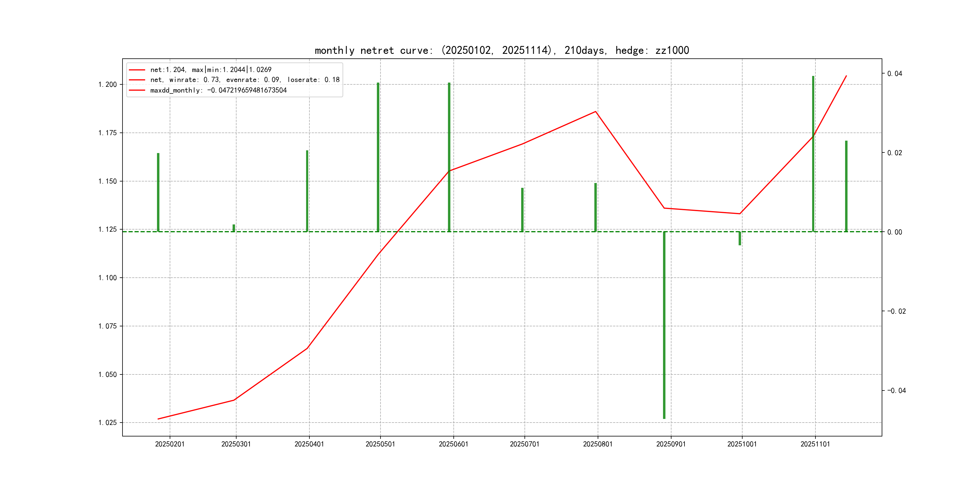Click the maxdd_monthly legend entry
980x490 pixels.
pyautogui.click(x=218, y=90)
